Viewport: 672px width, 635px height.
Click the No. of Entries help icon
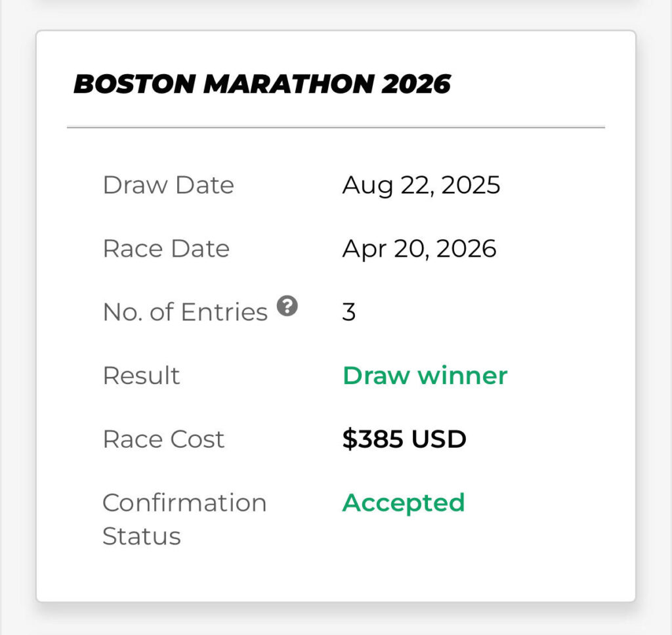[287, 306]
